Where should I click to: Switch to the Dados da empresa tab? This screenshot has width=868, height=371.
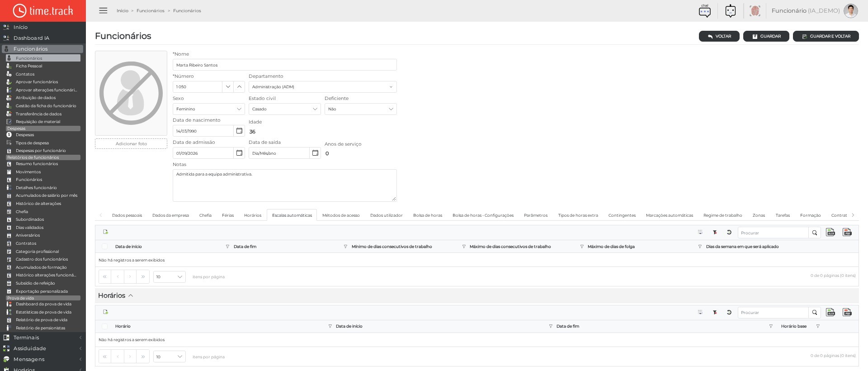coord(170,215)
